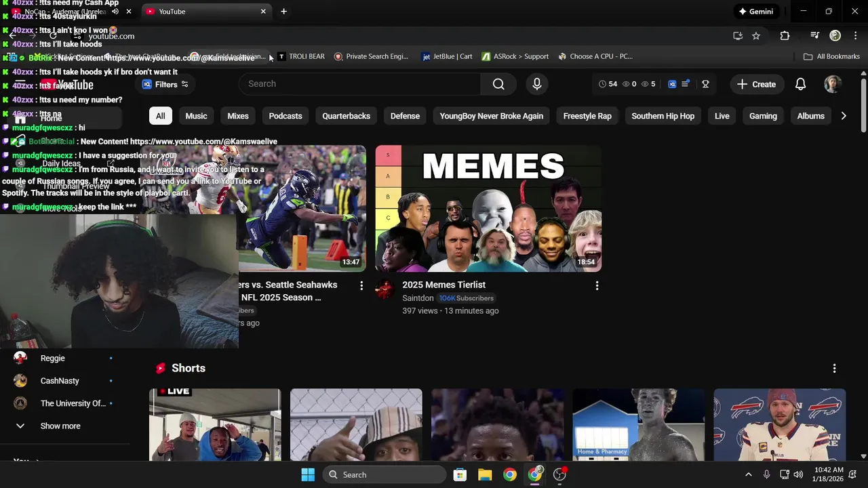Open the vidIQ list icon with blue dot
This screenshot has height=488, width=868.
pos(686,84)
